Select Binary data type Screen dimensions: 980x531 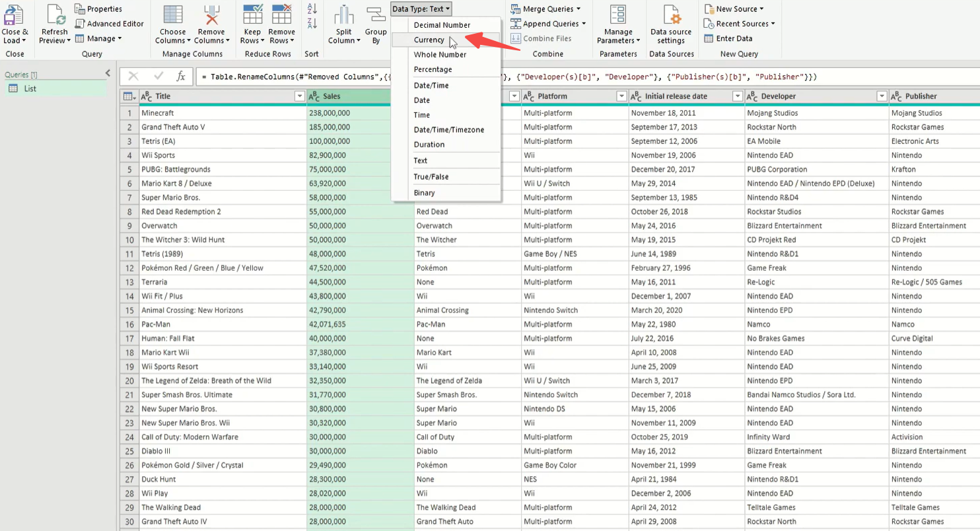coord(446,193)
